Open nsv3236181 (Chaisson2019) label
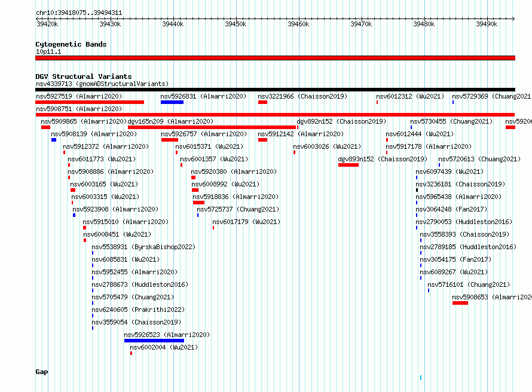This screenshot has width=532, height=392. [x=460, y=184]
